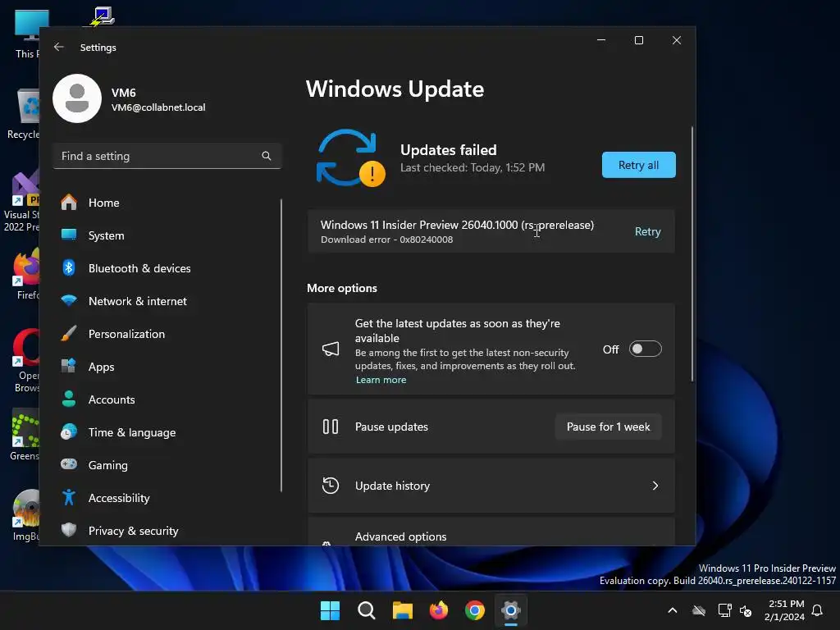840x630 pixels.
Task: Open Network & internet settings
Action: pos(167,301)
